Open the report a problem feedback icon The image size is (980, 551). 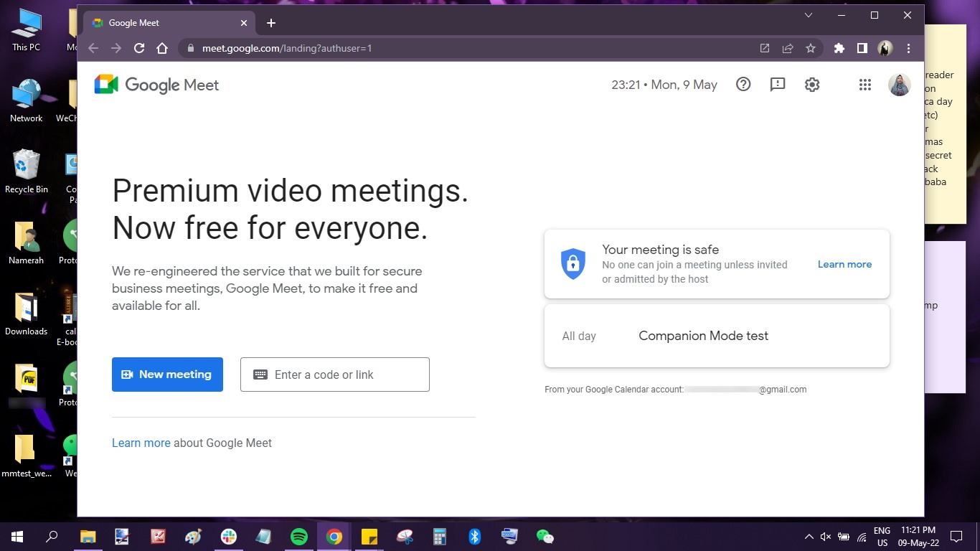pos(778,85)
